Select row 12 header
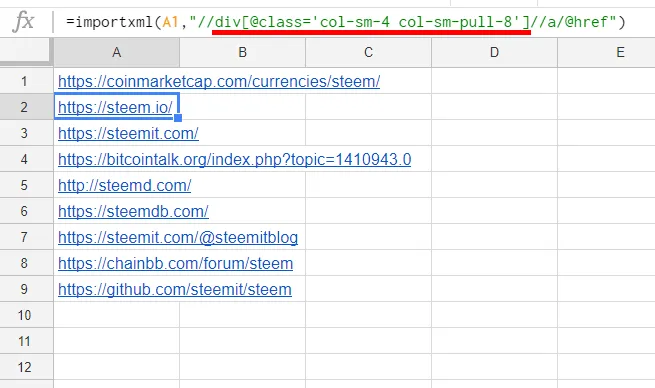This screenshot has width=655, height=388. 24,367
